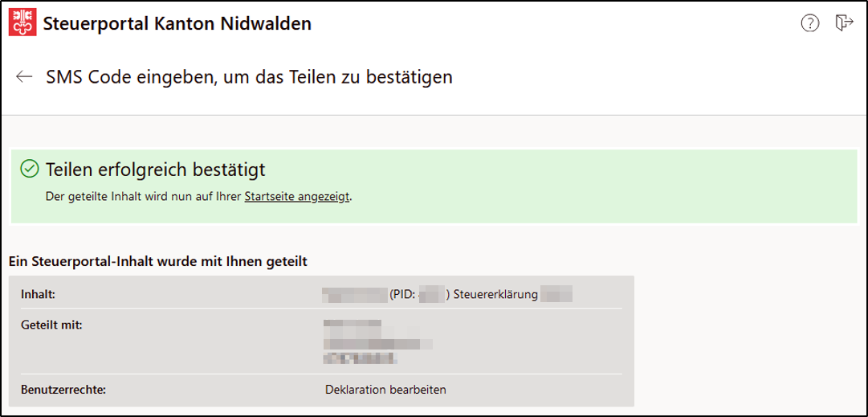The width and height of the screenshot is (868, 417).
Task: Click the Inhalt row label
Action: click(39, 294)
